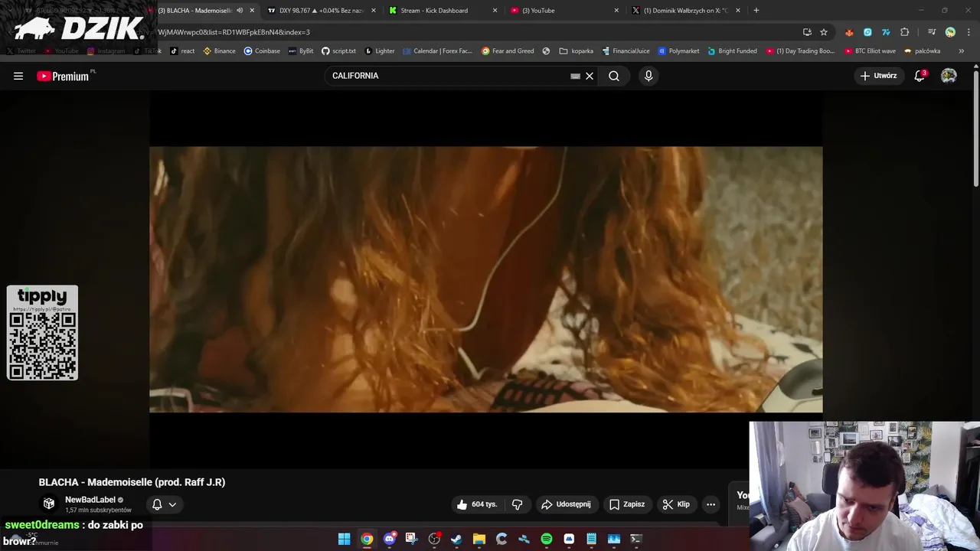
Task: Share video via Udostępnij
Action: (566, 504)
